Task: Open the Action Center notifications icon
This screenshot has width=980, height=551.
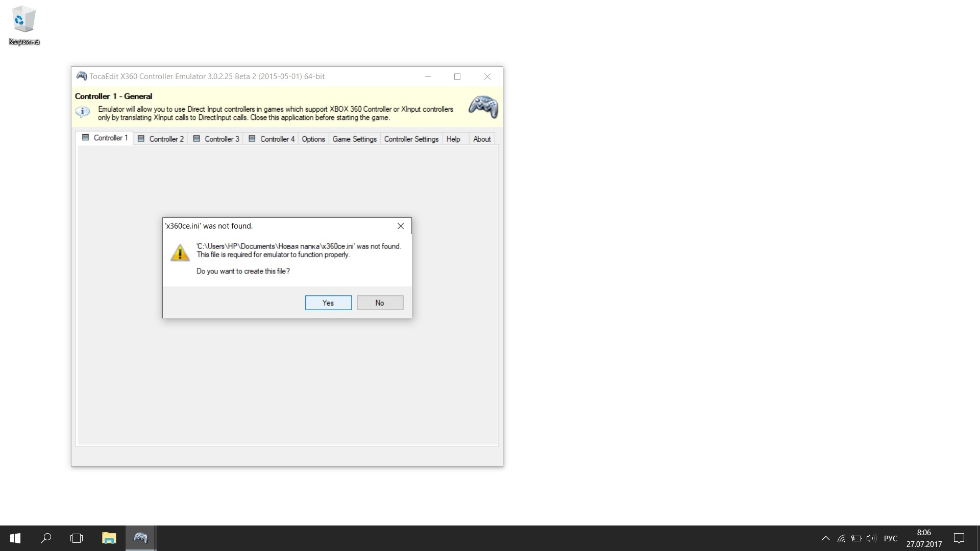Action: click(959, 538)
